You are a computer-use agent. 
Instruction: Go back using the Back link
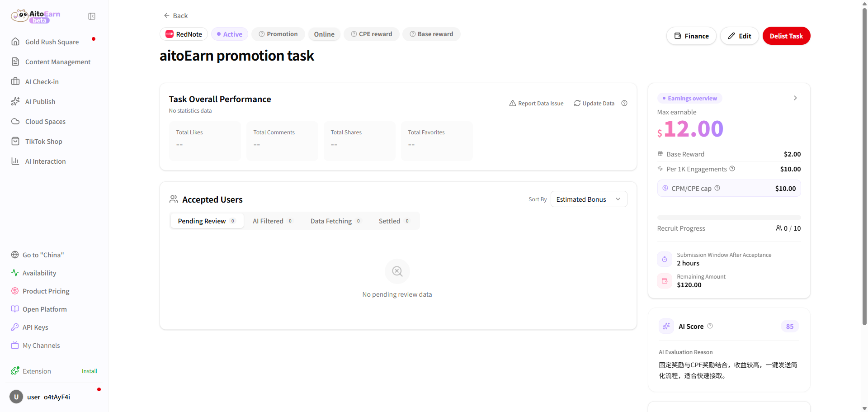point(175,15)
